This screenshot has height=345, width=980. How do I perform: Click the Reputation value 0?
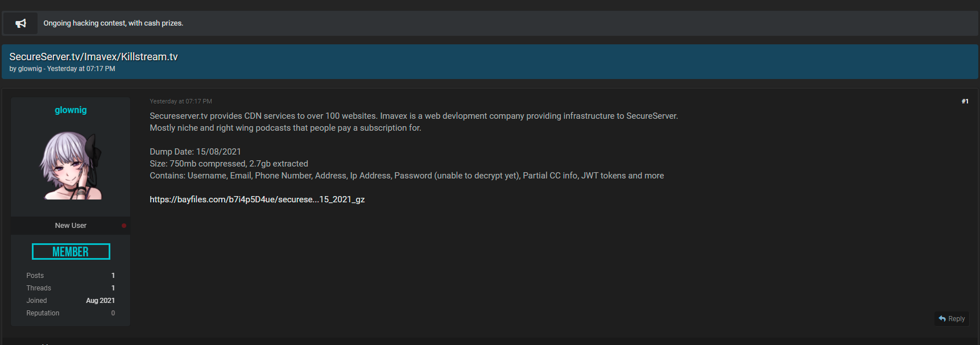[x=113, y=313]
